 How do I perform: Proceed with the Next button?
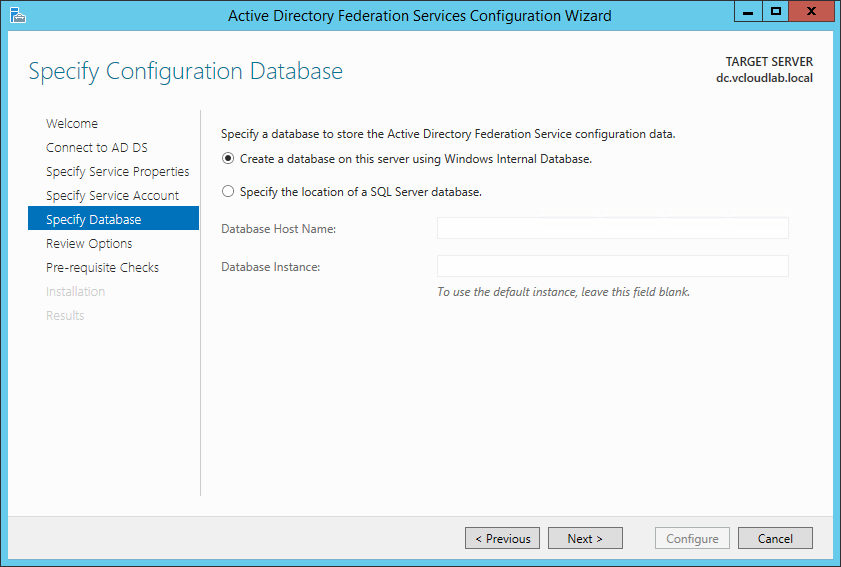585,538
